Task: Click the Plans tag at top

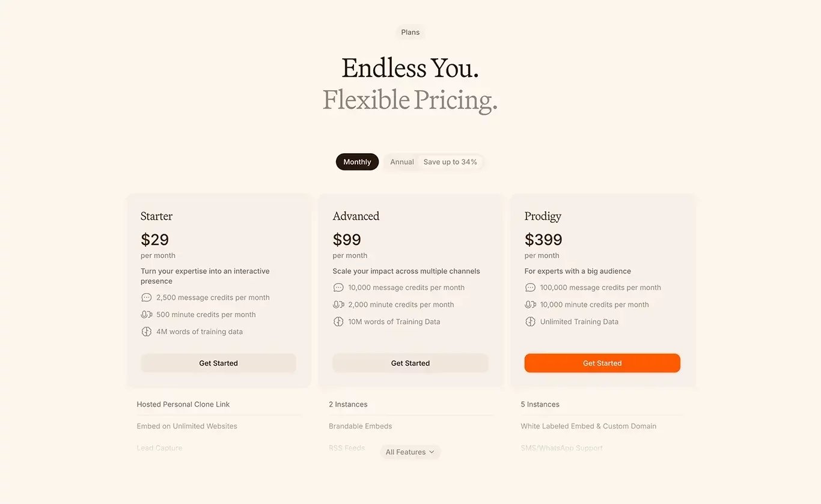Action: 410,32
